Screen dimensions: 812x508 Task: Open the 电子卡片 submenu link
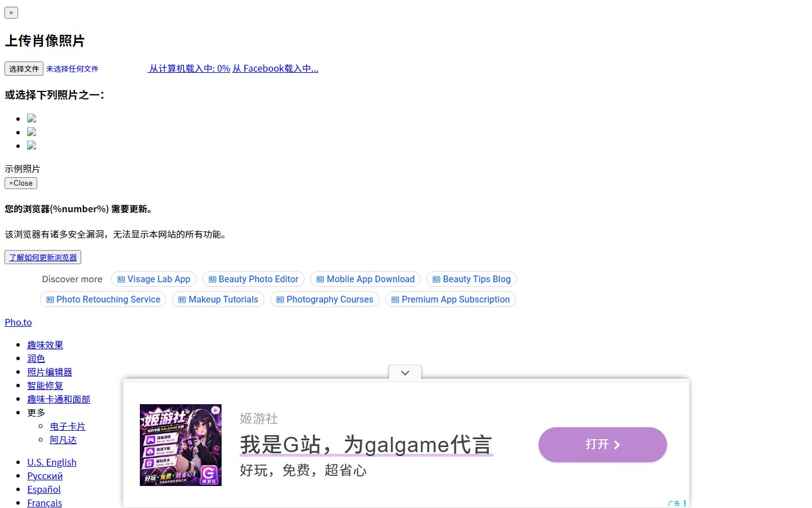coord(68,426)
